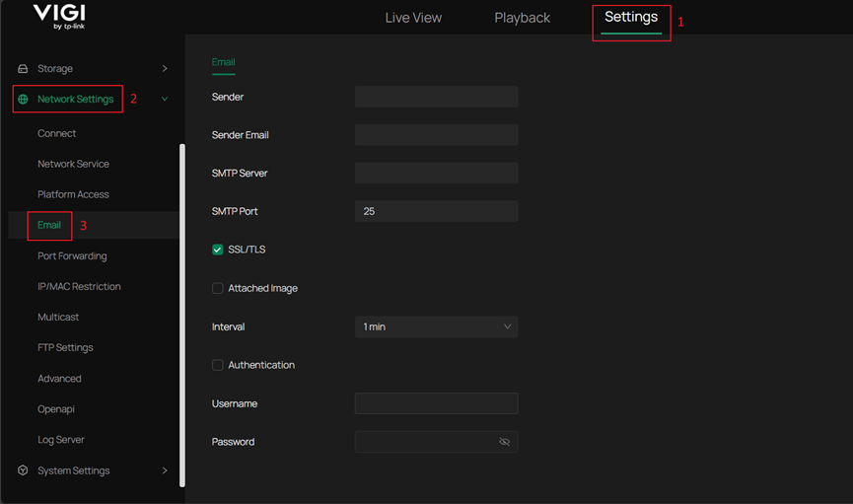Viewport: 853px width, 504px height.
Task: Enable the Authentication checkbox
Action: [218, 365]
